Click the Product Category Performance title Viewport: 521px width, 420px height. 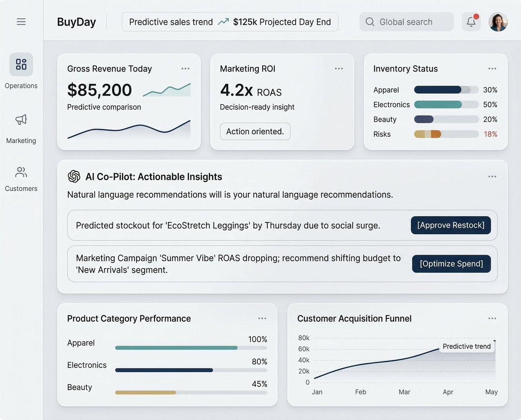(x=129, y=318)
